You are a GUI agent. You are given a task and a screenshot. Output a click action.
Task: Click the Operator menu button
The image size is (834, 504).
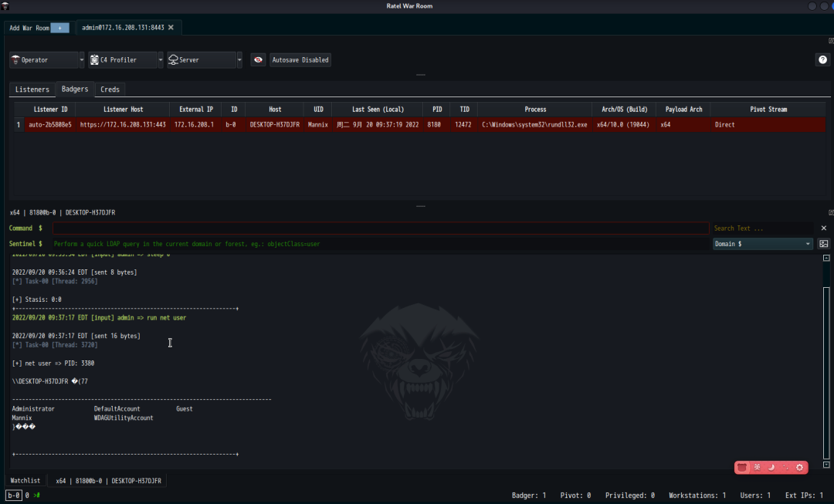pyautogui.click(x=43, y=60)
